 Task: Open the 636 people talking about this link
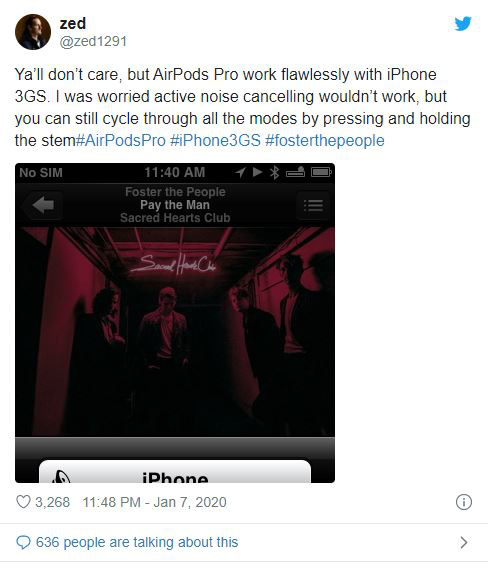pos(137,542)
